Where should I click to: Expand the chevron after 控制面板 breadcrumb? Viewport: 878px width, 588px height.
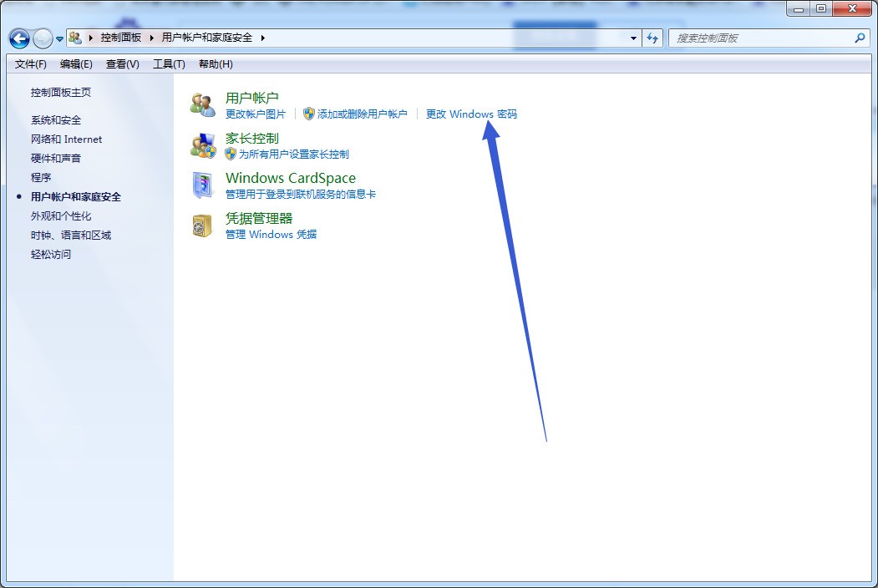[151, 38]
